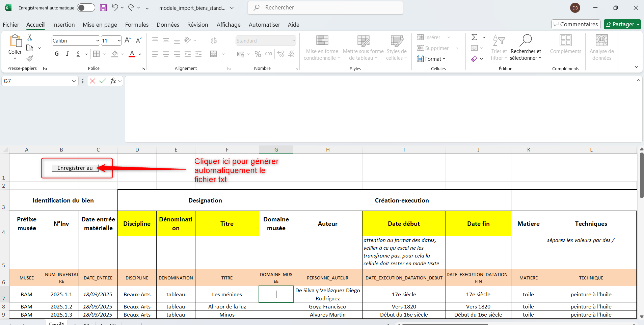Viewport: 644px width, 325px height.
Task: Align text to the left
Action: [155, 54]
